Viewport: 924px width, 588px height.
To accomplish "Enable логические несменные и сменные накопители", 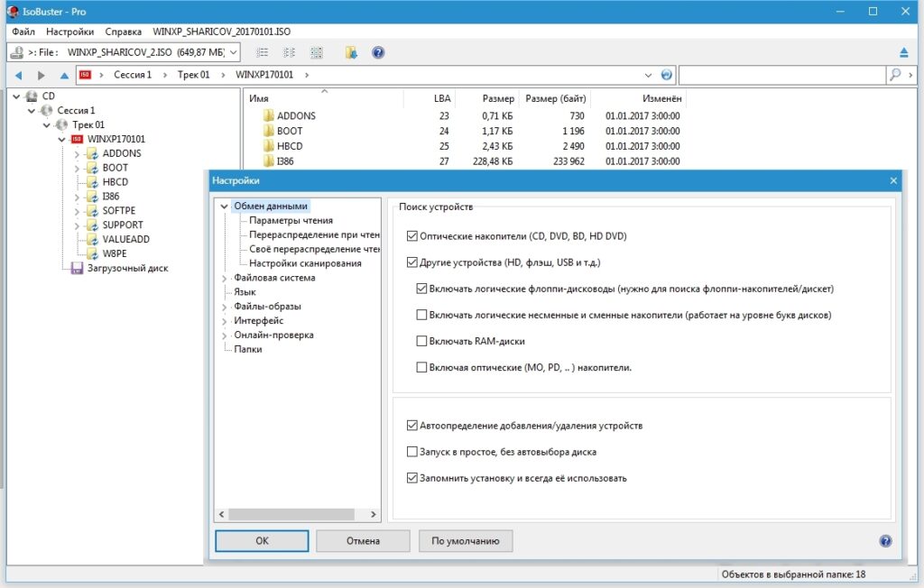I will [x=421, y=315].
